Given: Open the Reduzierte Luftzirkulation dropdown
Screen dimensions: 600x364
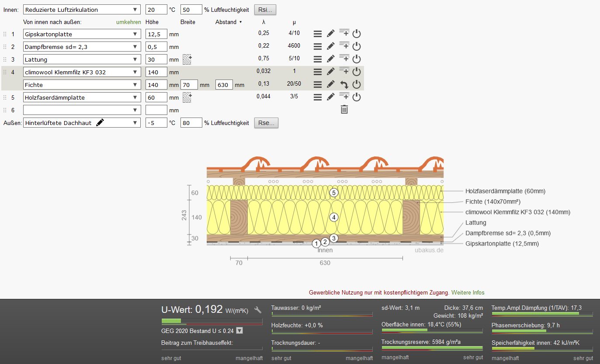Looking at the screenshot, I should (82, 10).
